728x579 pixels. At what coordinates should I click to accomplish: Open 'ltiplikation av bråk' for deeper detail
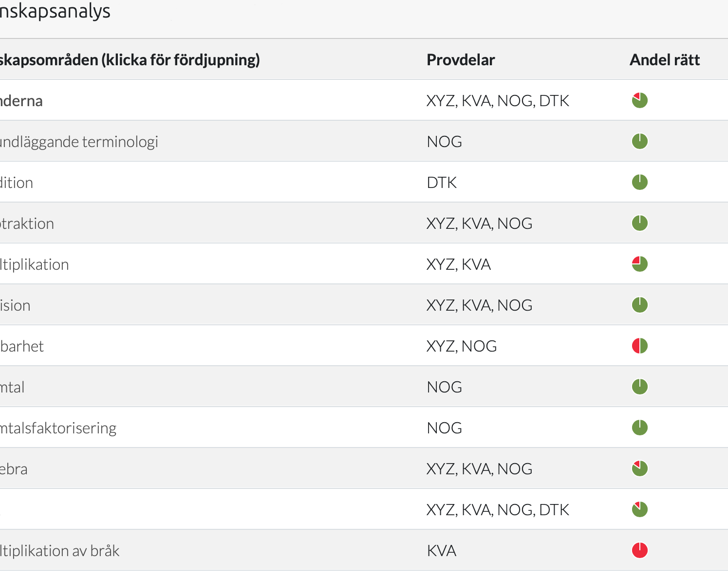(x=59, y=551)
